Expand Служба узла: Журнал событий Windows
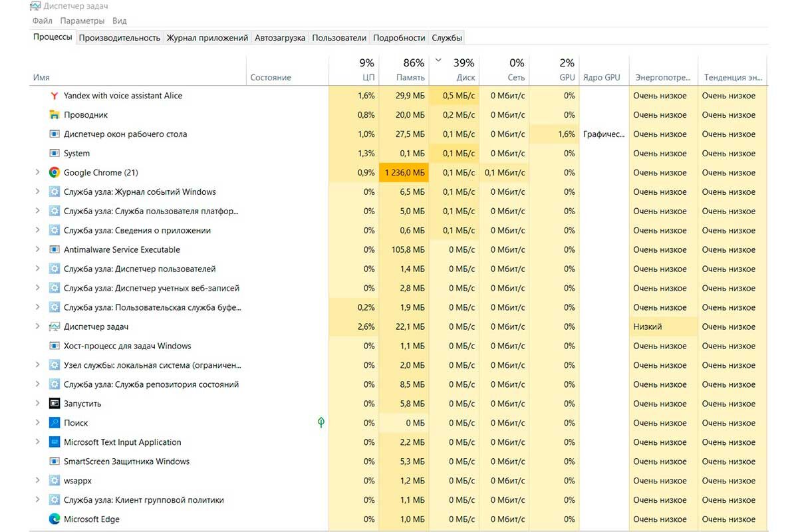Screen dimensions: 798x532 click(38, 192)
